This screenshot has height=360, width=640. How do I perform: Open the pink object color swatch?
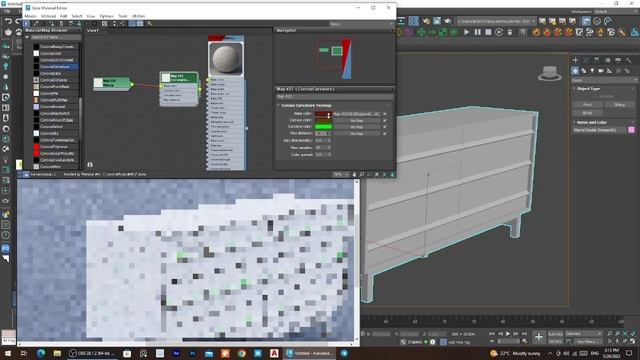pyautogui.click(x=631, y=130)
